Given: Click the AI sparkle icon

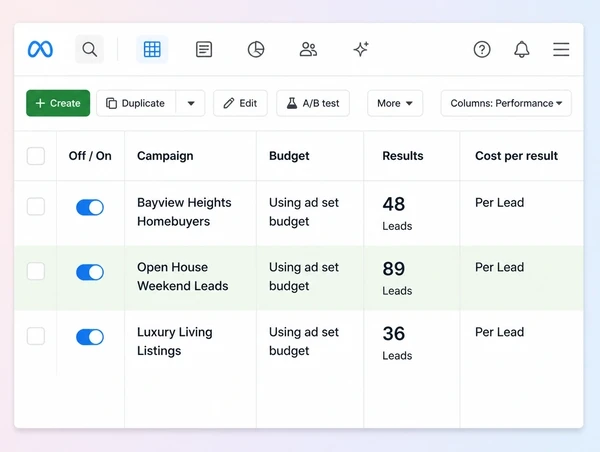Looking at the screenshot, I should [x=360, y=49].
